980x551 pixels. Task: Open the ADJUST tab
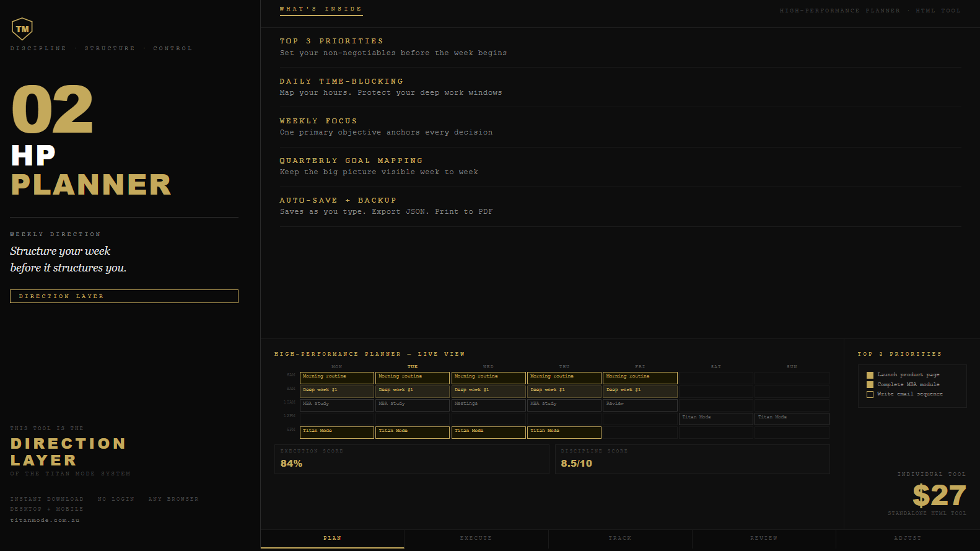[908, 539]
